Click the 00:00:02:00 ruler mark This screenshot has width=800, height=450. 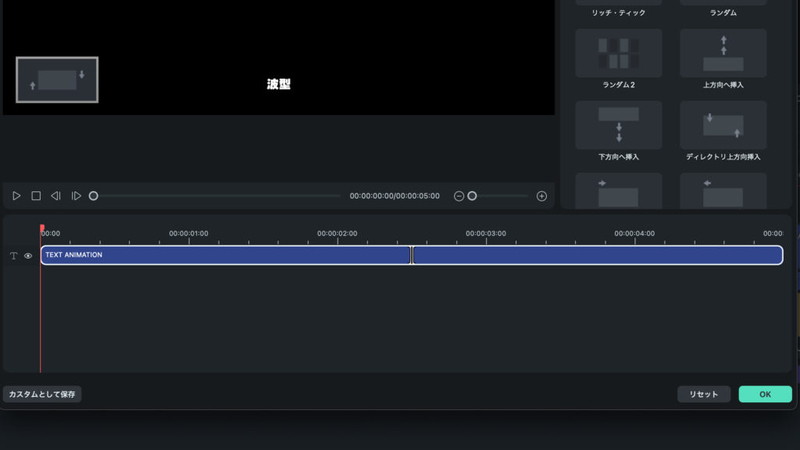[x=337, y=233]
